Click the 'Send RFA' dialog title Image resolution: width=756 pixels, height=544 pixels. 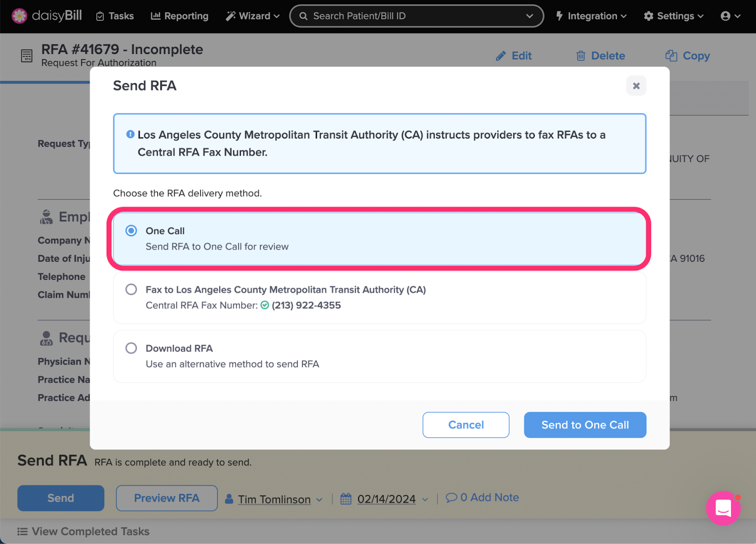pyautogui.click(x=145, y=86)
